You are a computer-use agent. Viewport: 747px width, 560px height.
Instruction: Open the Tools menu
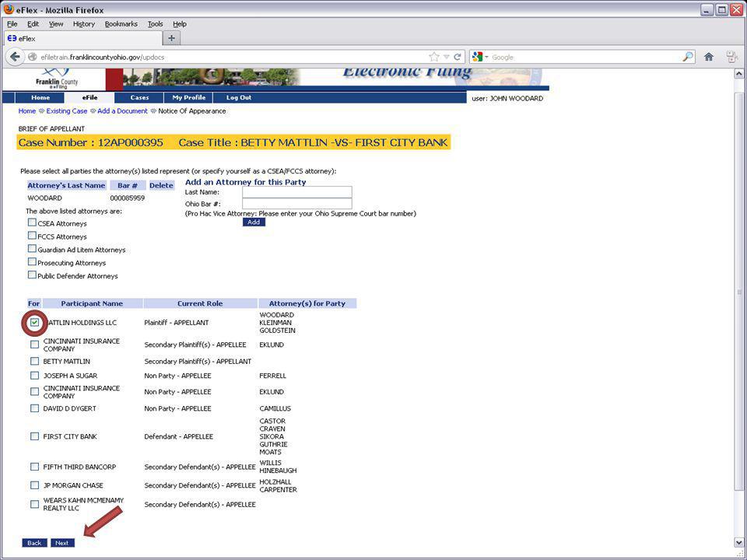coord(156,24)
